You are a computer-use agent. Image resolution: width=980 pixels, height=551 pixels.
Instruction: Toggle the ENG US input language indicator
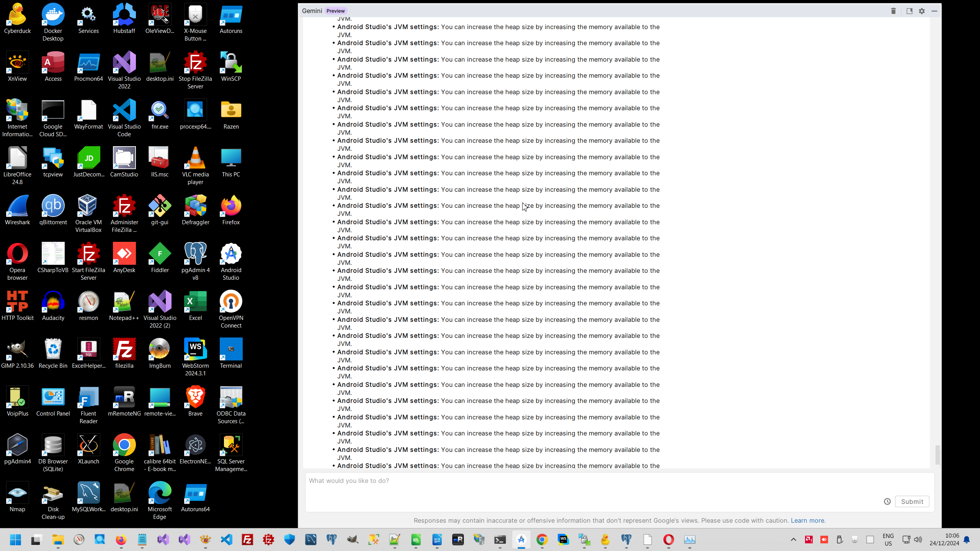tap(888, 540)
